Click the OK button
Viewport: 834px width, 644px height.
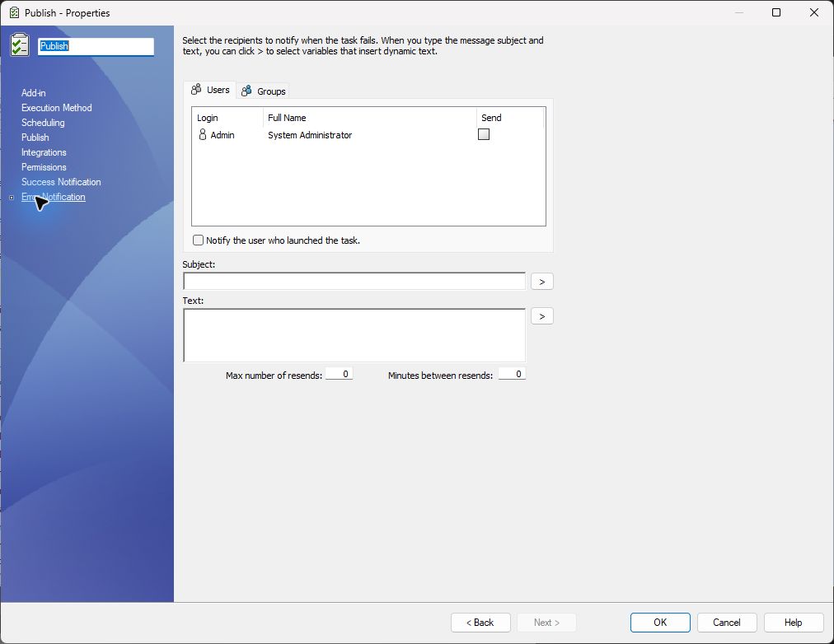point(660,623)
